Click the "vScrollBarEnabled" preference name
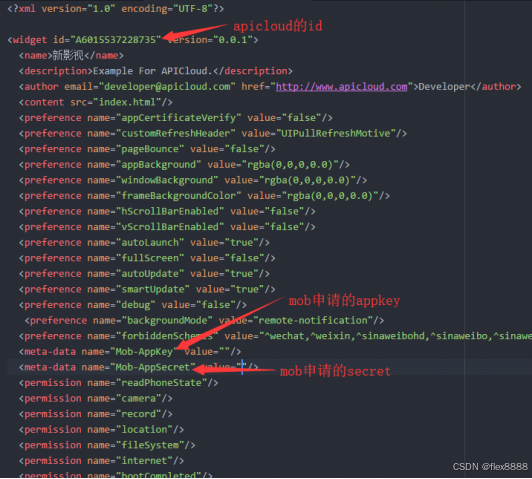The width and height of the screenshot is (532, 479). pyautogui.click(x=170, y=227)
